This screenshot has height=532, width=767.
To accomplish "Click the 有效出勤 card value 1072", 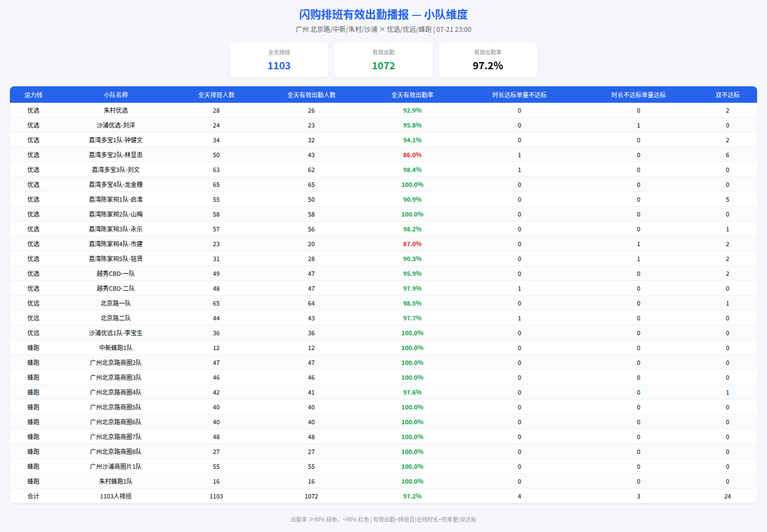I will click(383, 66).
